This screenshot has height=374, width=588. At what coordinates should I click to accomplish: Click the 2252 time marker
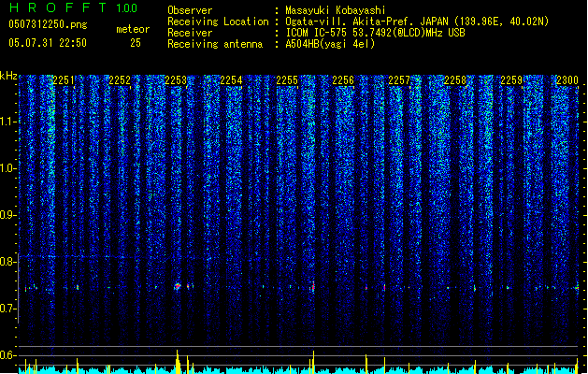pos(120,80)
